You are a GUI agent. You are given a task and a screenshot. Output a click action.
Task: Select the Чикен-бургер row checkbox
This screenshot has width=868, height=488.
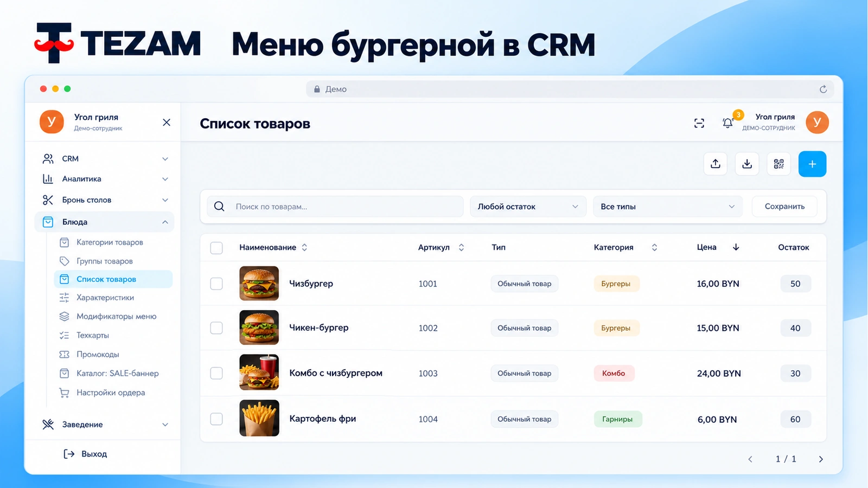(x=216, y=328)
